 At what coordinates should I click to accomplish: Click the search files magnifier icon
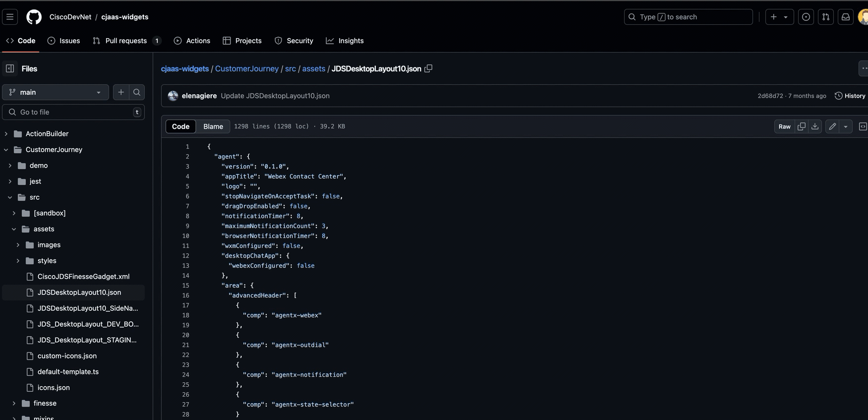pyautogui.click(x=137, y=92)
